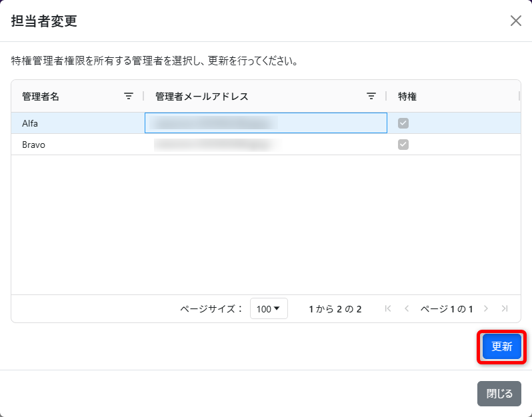
Task: Click the Alfa row email address cell
Action: coord(265,123)
